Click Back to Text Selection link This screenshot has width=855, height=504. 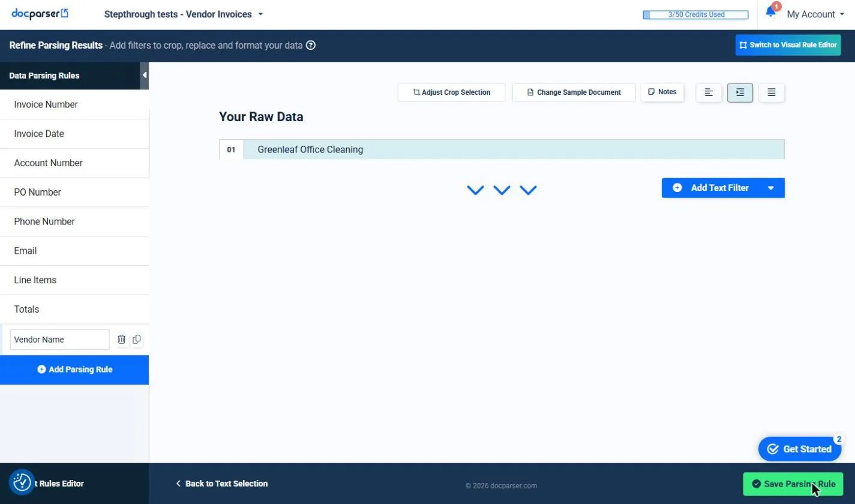pyautogui.click(x=221, y=484)
